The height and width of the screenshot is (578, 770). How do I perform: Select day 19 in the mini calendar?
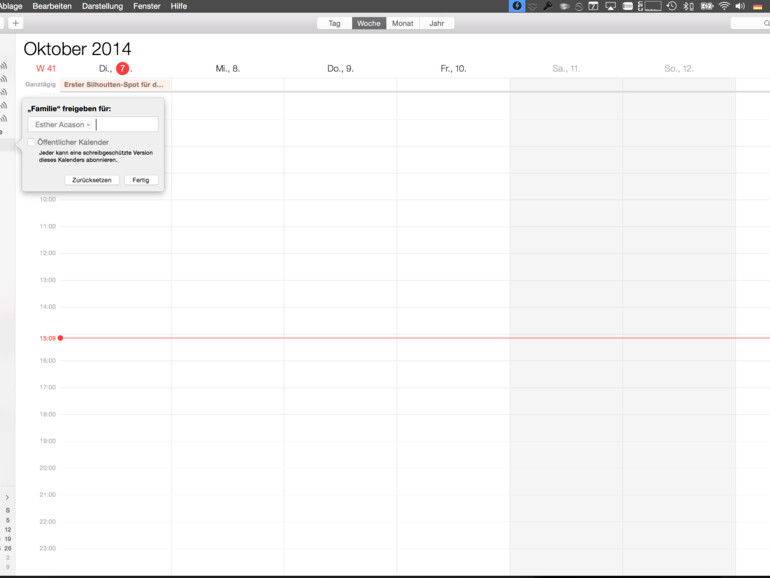coord(8,539)
